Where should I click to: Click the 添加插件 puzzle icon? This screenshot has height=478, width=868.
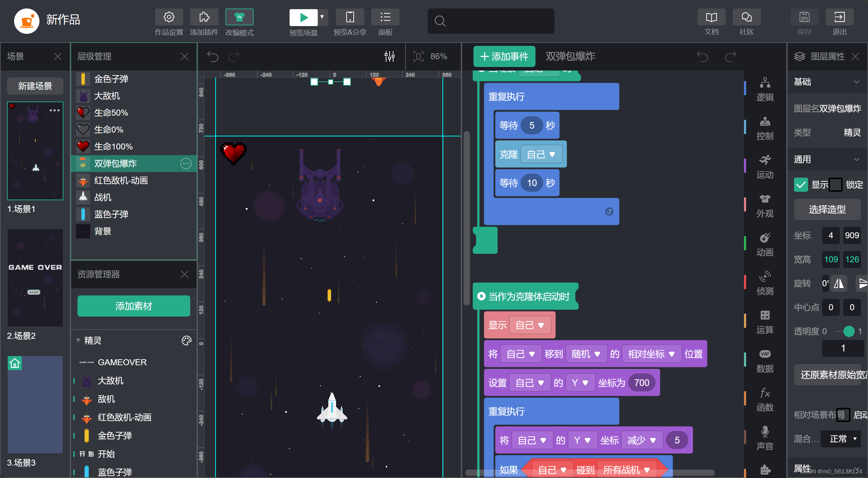pos(204,17)
